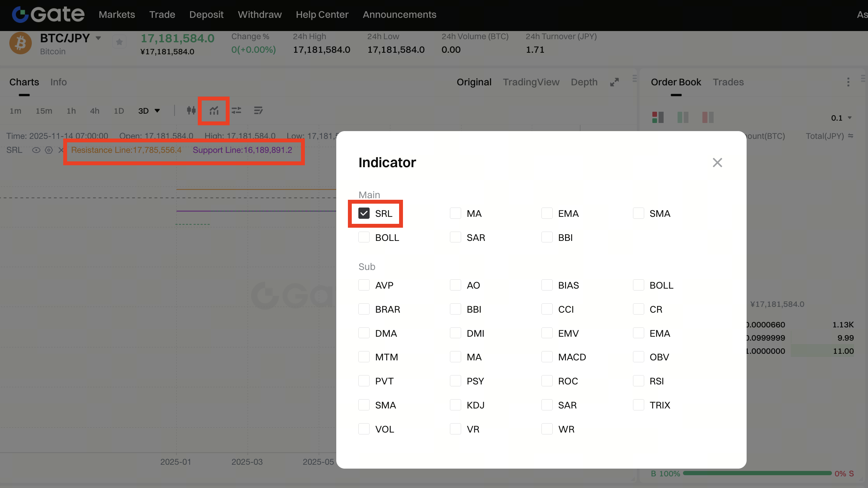Uncheck the SRL main indicator

tap(364, 213)
